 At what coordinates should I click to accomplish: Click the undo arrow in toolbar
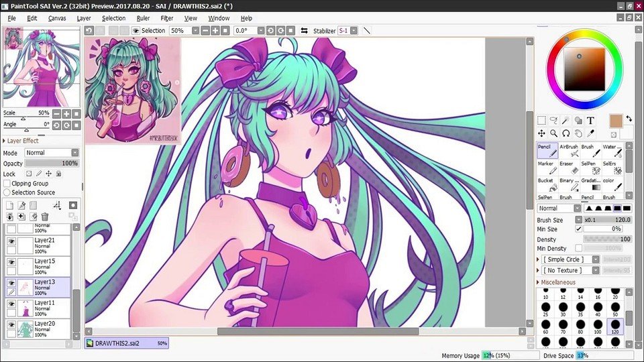pos(89,31)
